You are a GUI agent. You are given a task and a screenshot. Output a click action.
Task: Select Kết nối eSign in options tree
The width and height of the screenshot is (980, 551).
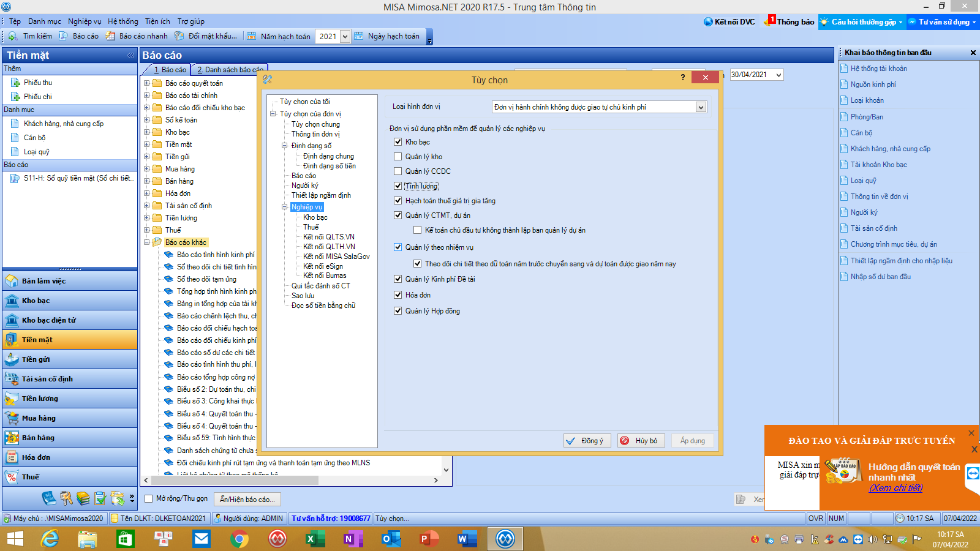point(323,266)
